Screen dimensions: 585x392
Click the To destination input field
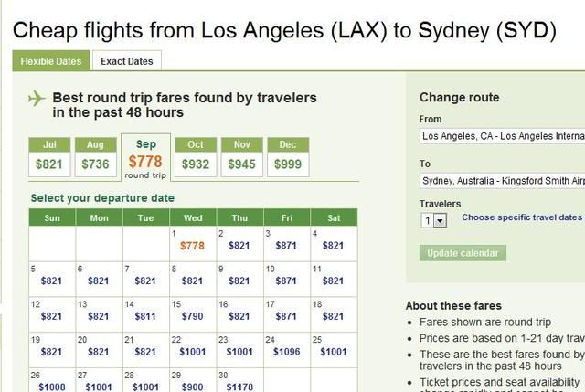point(502,181)
